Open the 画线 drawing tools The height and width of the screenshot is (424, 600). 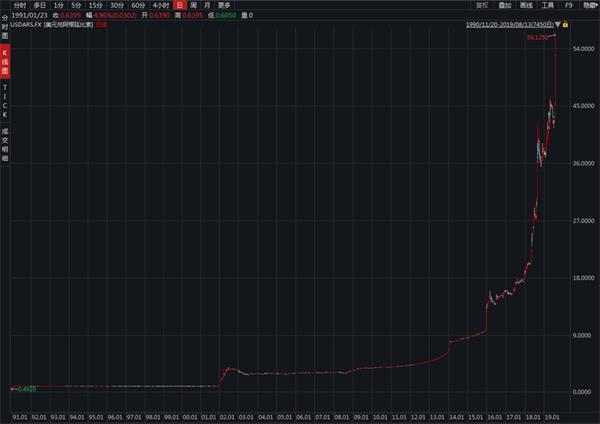(x=526, y=5)
